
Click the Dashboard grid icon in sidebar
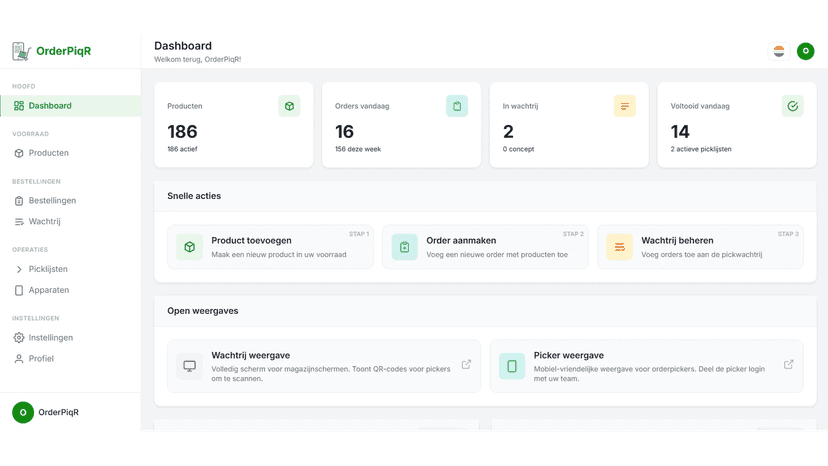19,106
